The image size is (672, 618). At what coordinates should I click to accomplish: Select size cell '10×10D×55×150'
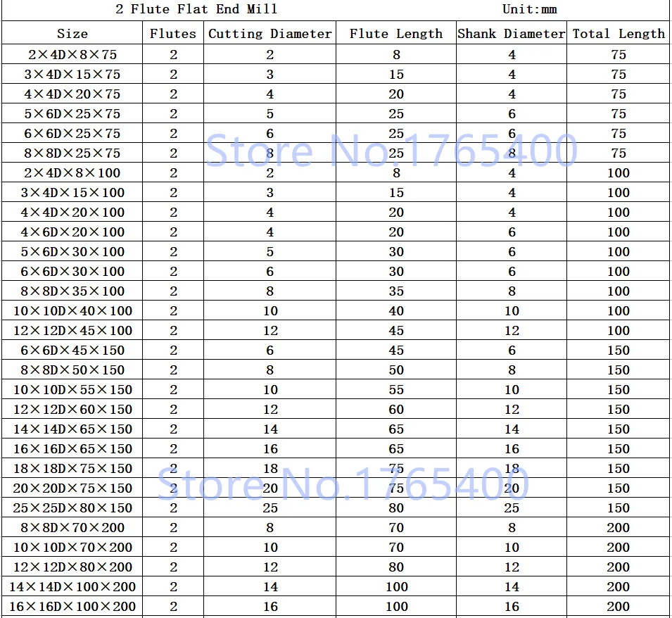pyautogui.click(x=72, y=389)
